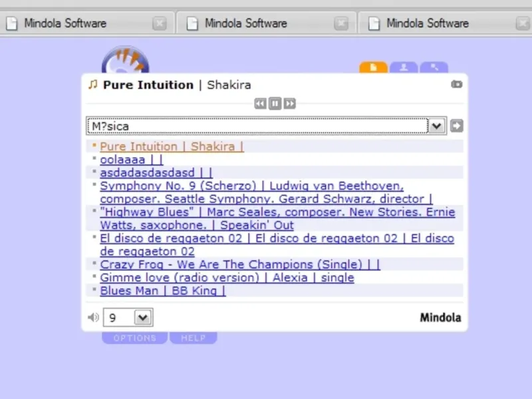Expand the M?sica playlist dropdown arrow

[x=437, y=126]
